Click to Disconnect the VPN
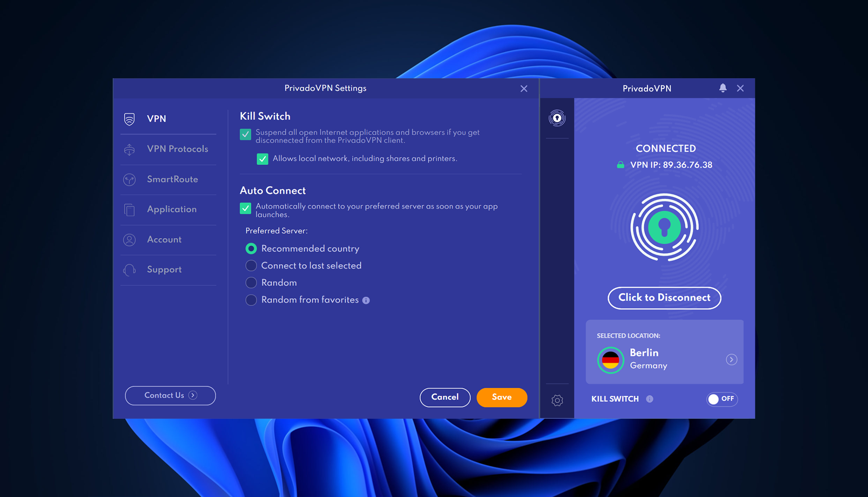 coord(664,298)
